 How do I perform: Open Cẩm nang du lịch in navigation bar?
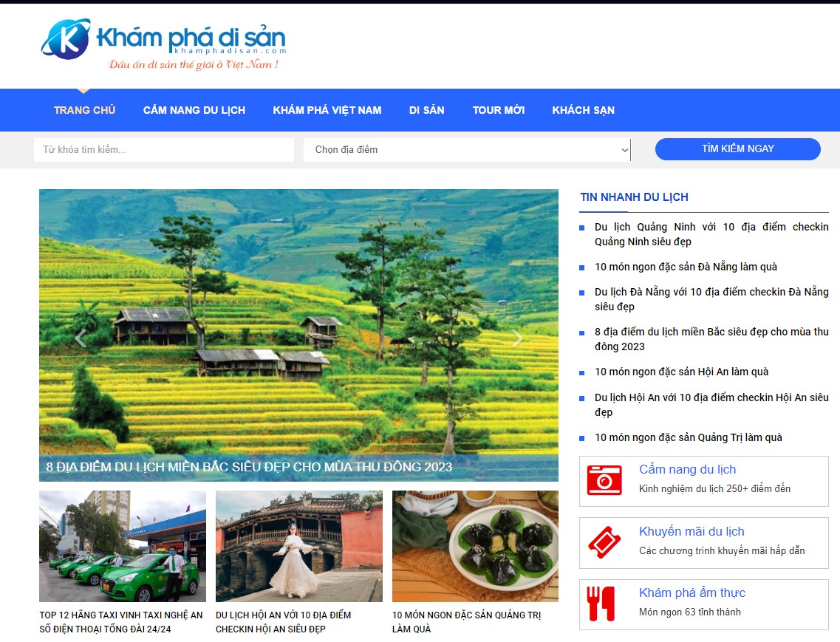coord(194,110)
